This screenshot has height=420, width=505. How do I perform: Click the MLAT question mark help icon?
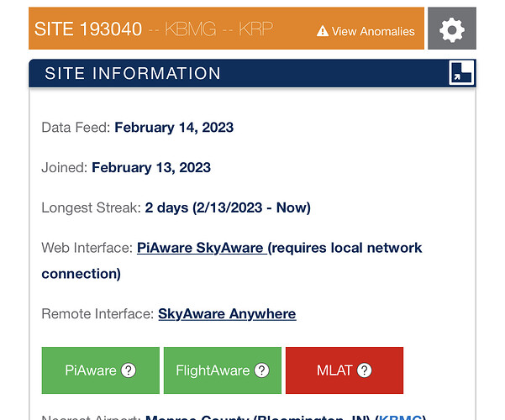pos(366,370)
